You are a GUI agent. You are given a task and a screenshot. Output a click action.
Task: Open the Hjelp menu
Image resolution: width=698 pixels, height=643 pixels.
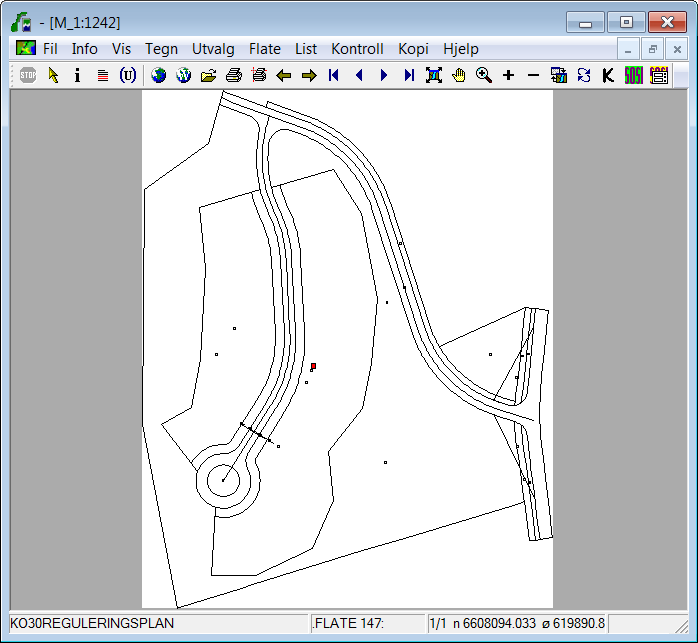point(461,49)
